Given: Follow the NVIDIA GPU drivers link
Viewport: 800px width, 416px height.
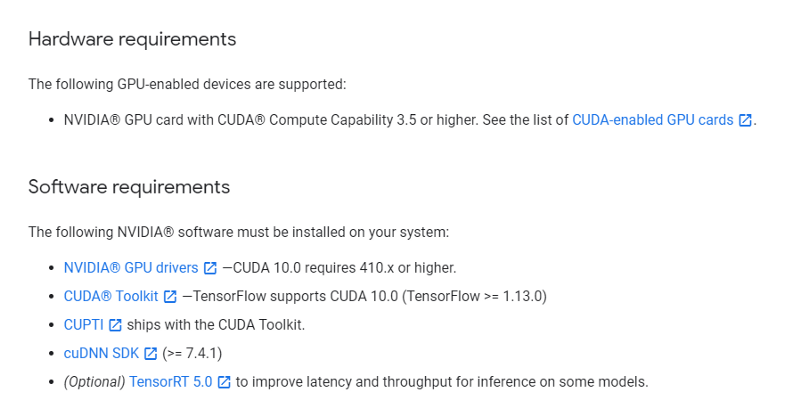Looking at the screenshot, I should point(131,268).
